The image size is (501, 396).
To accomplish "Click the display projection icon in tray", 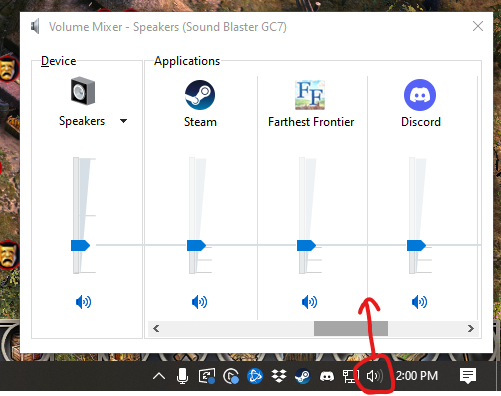I will click(207, 376).
